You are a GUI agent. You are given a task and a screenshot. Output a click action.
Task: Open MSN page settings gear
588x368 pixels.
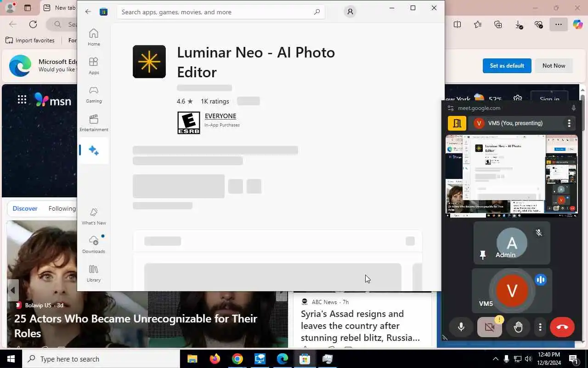518,99
